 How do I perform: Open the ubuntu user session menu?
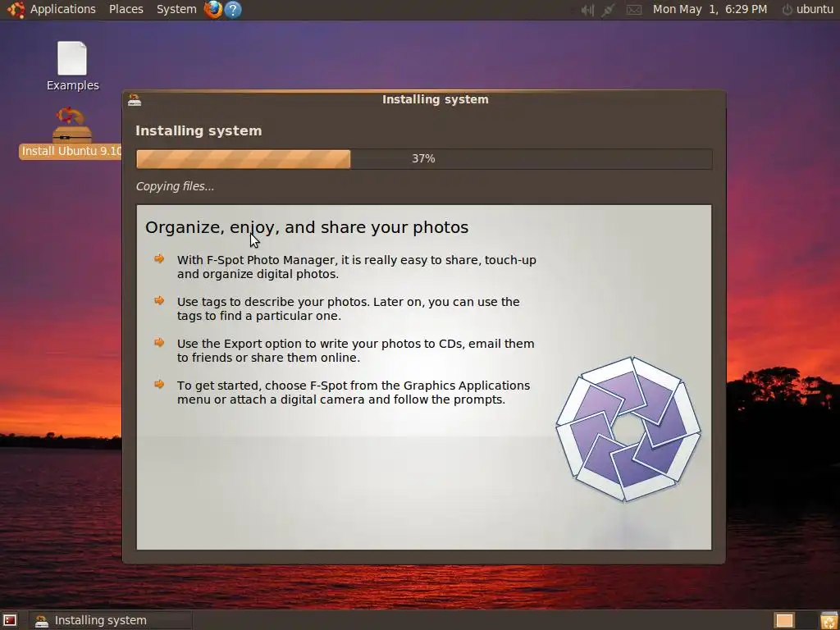pos(808,9)
